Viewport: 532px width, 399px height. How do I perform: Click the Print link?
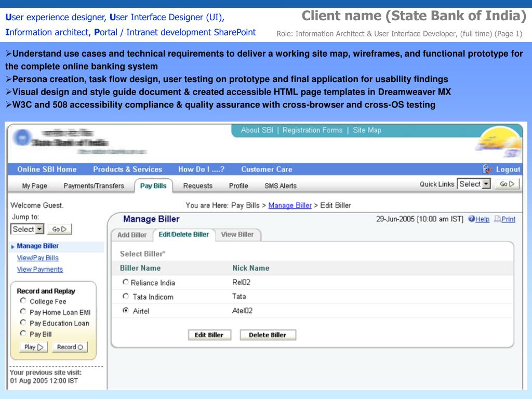point(508,219)
